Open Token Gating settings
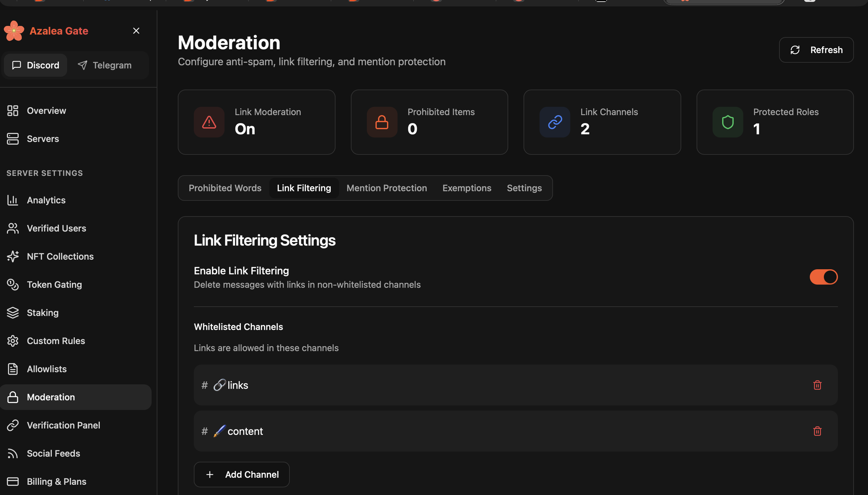Screen dimensions: 868x495 (54, 285)
